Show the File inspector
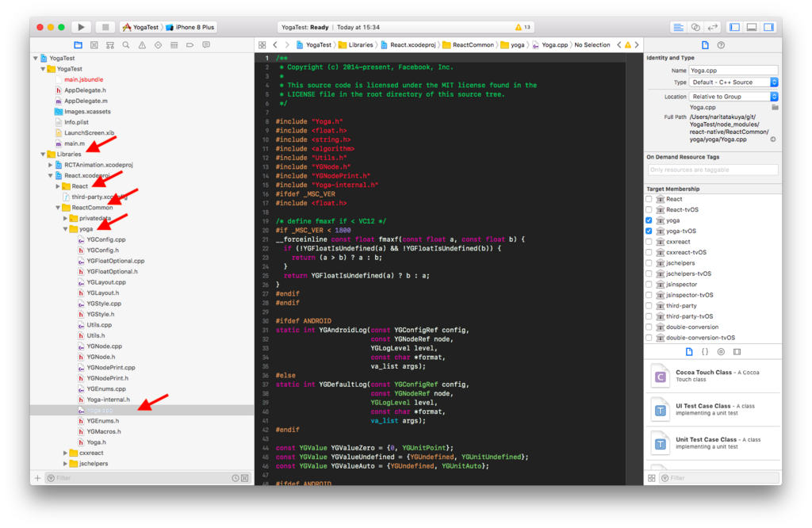Image resolution: width=812 pixels, height=528 pixels. tap(705, 45)
